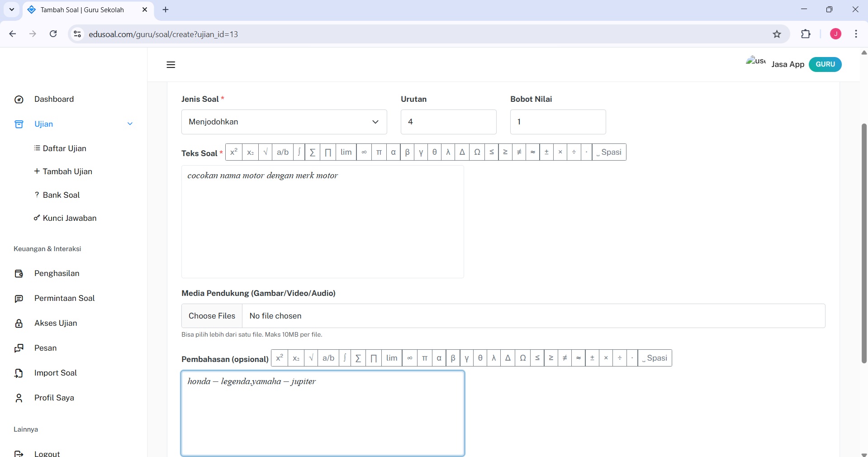This screenshot has height=457, width=868.
Task: Insert integral symbol in Teks Soal toolbar
Action: 299,152
